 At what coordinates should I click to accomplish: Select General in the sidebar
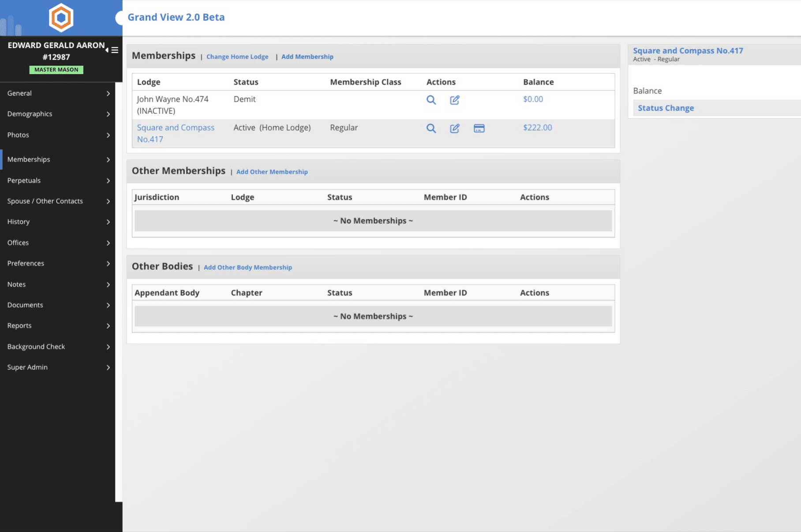coord(58,93)
